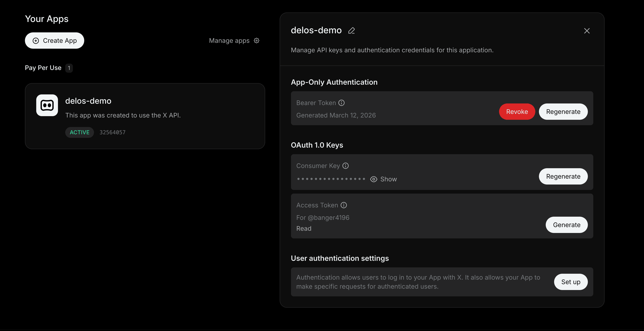The width and height of the screenshot is (644, 331).
Task: Revoke the Bearer Token
Action: point(517,112)
